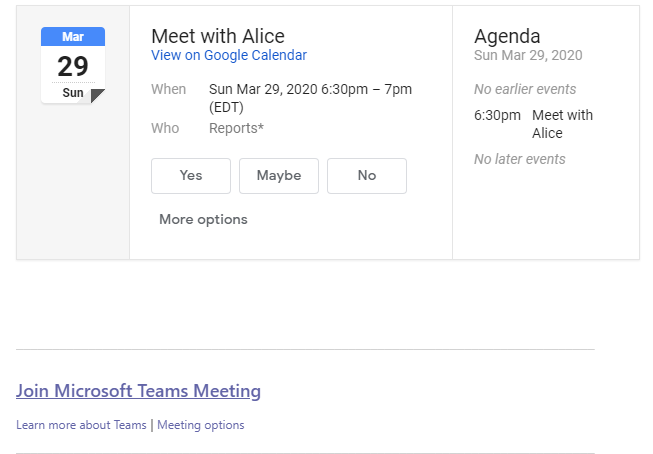The height and width of the screenshot is (454, 653).
Task: Select the 6:30pm Meet with Alice agenda entry
Action: pyautogui.click(x=533, y=124)
